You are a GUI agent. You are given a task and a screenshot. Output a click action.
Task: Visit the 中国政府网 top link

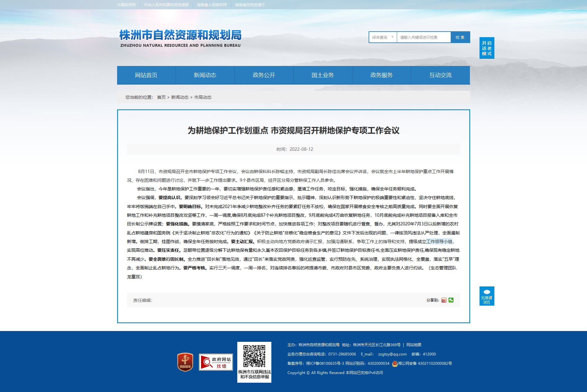pos(126,5)
